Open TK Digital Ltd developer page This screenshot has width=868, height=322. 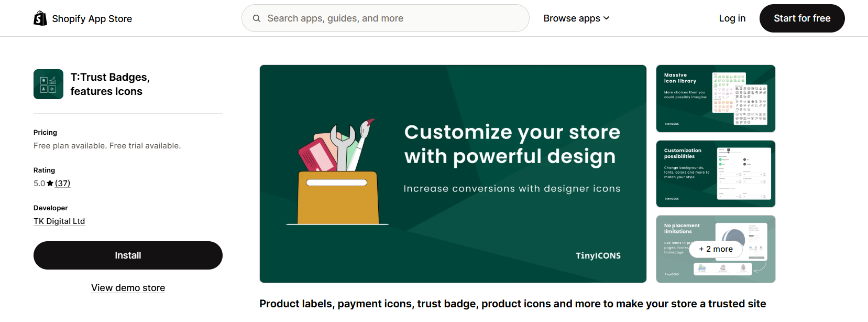(x=59, y=221)
